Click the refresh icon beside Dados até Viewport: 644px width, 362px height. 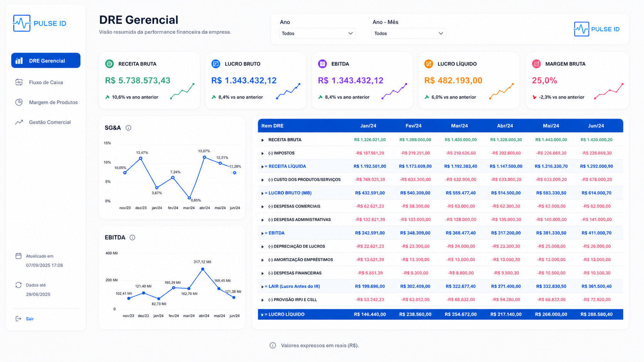point(18,285)
